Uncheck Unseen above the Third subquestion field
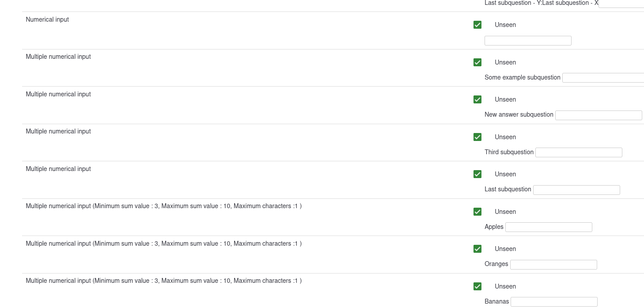This screenshot has height=308, width=644. click(477, 137)
